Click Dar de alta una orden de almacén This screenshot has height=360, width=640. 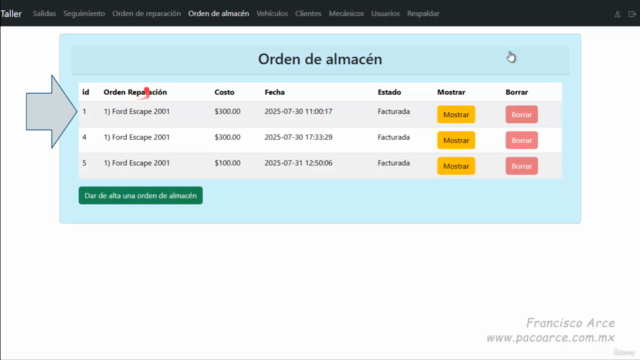pyautogui.click(x=140, y=196)
